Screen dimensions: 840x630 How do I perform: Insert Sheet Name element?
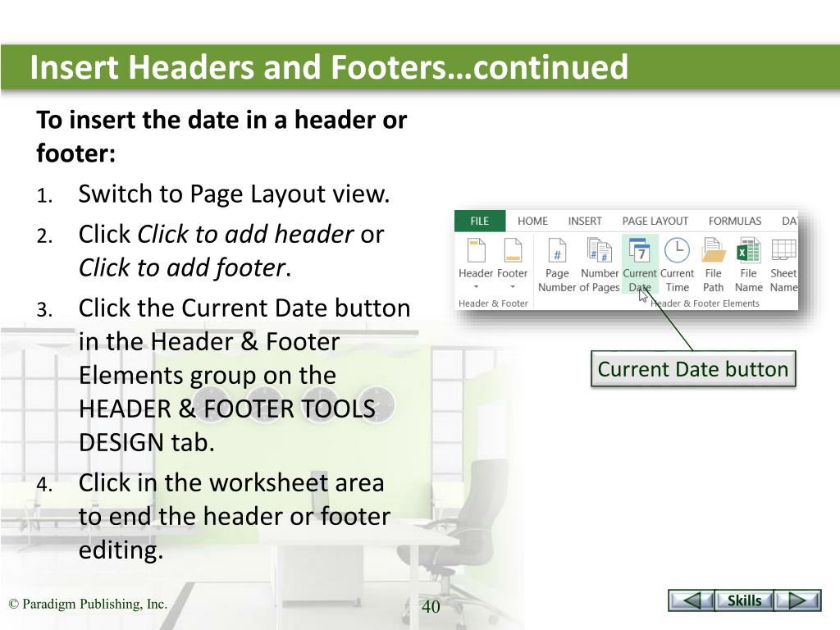click(783, 265)
